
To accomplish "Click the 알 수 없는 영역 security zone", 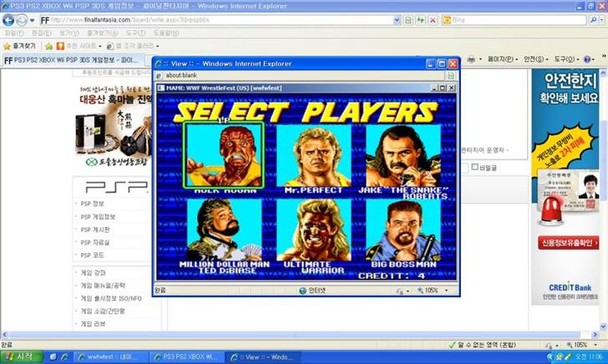I will click(482, 345).
